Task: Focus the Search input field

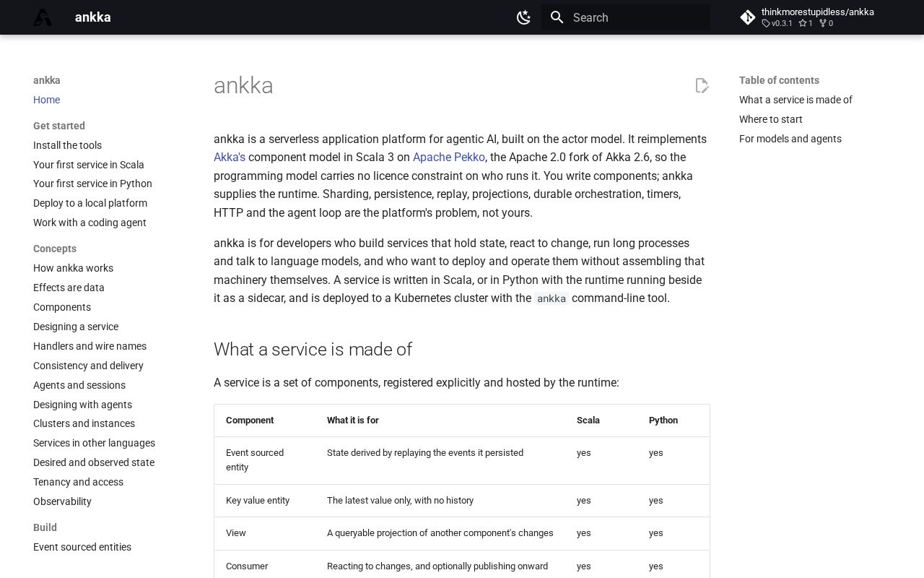Action: 626,17
